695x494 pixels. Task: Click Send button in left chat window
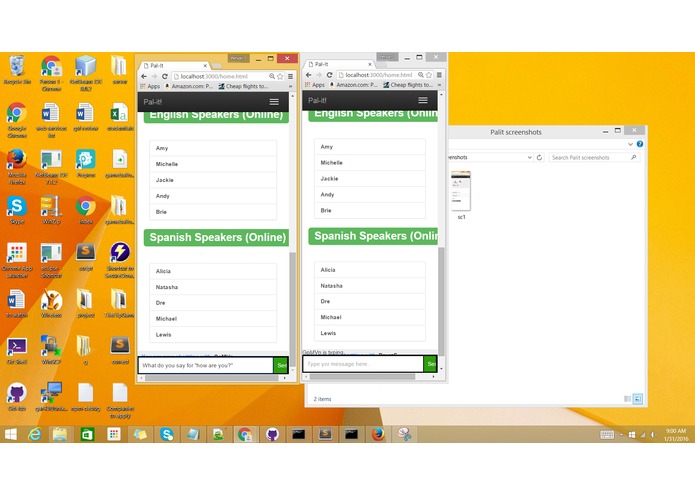[281, 366]
